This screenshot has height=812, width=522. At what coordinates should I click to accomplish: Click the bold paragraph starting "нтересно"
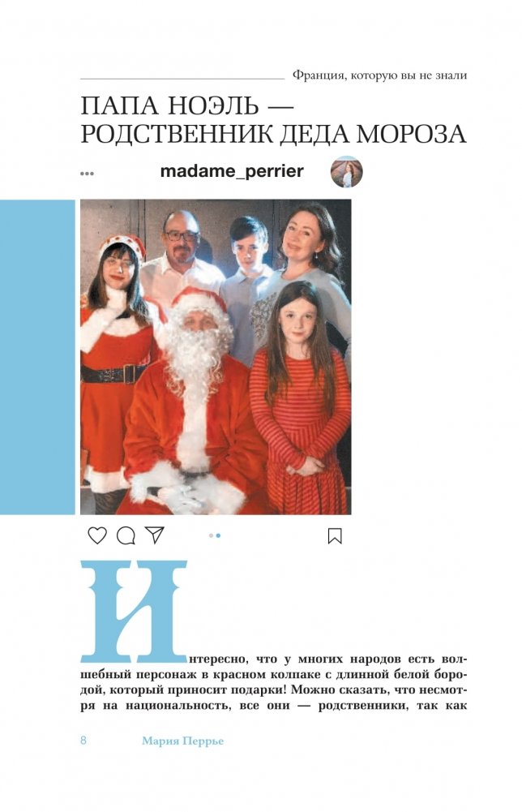tap(274, 682)
